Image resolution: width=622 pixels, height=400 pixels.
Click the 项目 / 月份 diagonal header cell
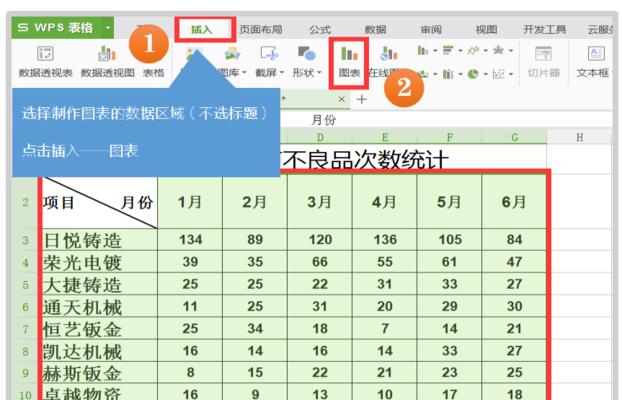(99, 202)
